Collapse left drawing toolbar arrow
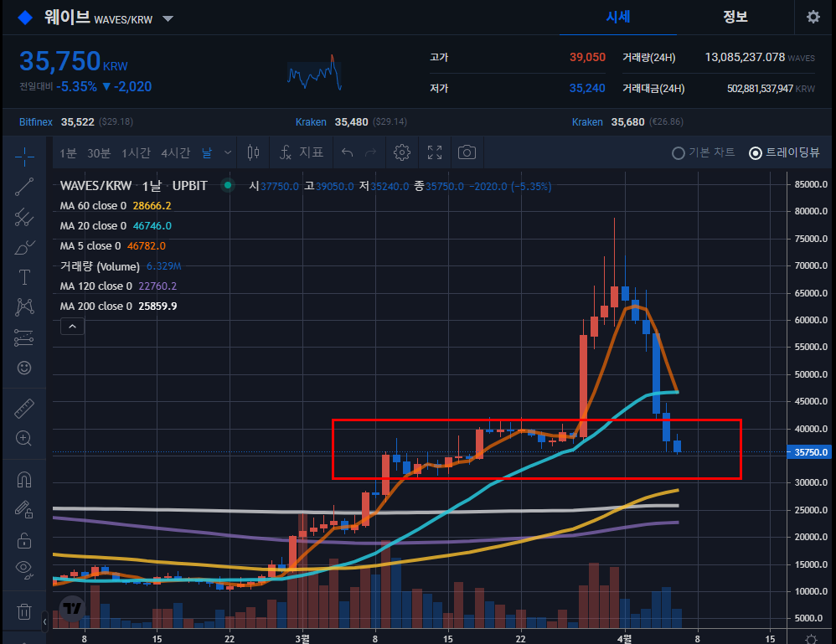Screen dimensions: 836x644 tap(44, 621)
